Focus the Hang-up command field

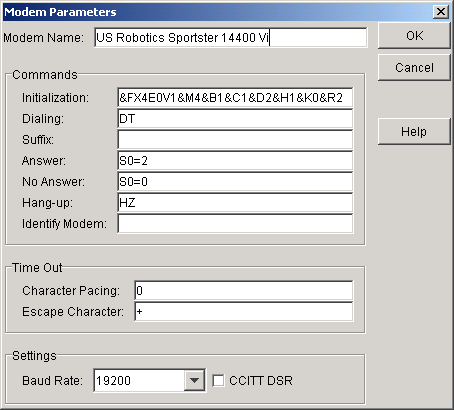pos(235,203)
